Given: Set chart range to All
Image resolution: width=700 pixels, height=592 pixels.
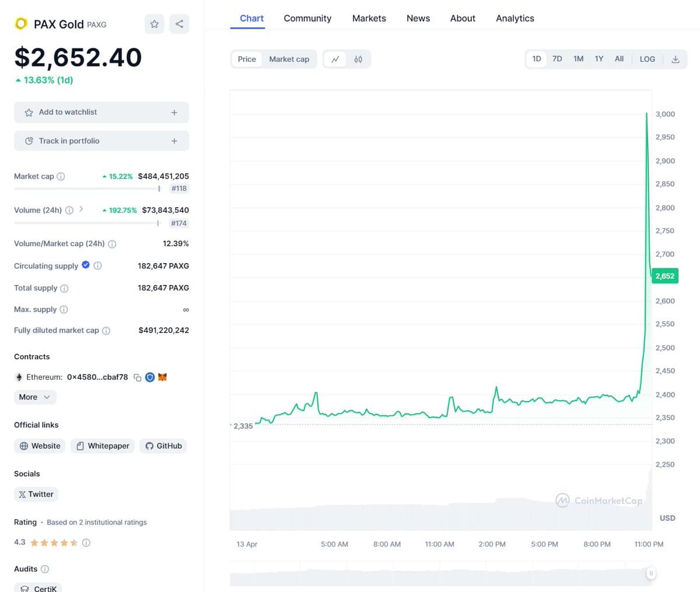Looking at the screenshot, I should coord(619,59).
